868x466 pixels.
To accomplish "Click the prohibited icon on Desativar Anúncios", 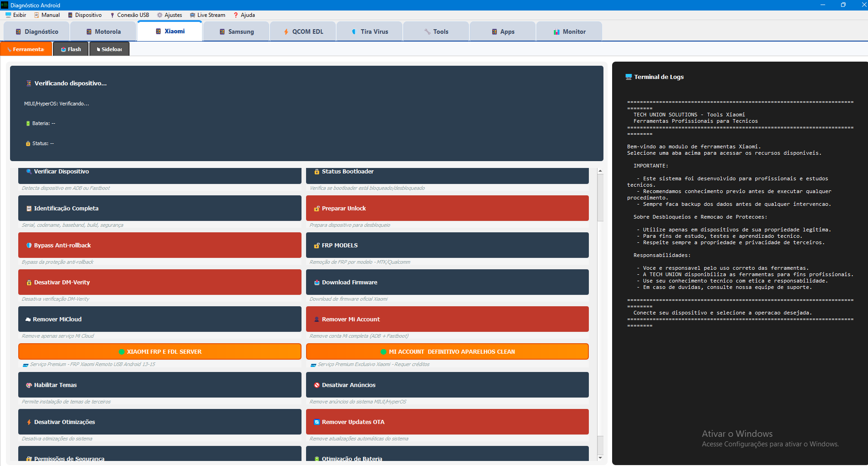I will [x=317, y=385].
